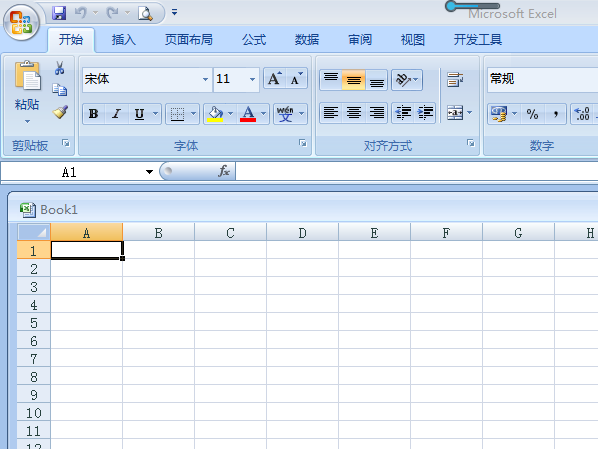This screenshot has height=449, width=598.
Task: Switch to the 开发工具 tab
Action: click(477, 40)
